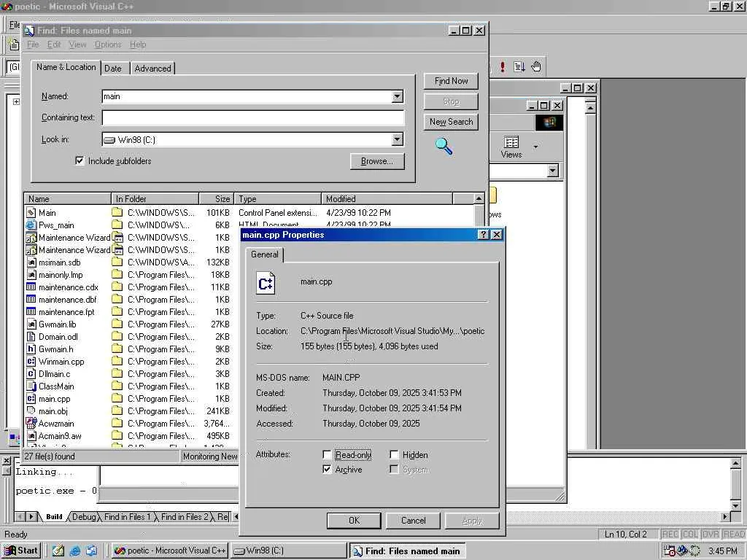The width and height of the screenshot is (747, 560).
Task: Click the Containing text input field
Action: click(253, 117)
